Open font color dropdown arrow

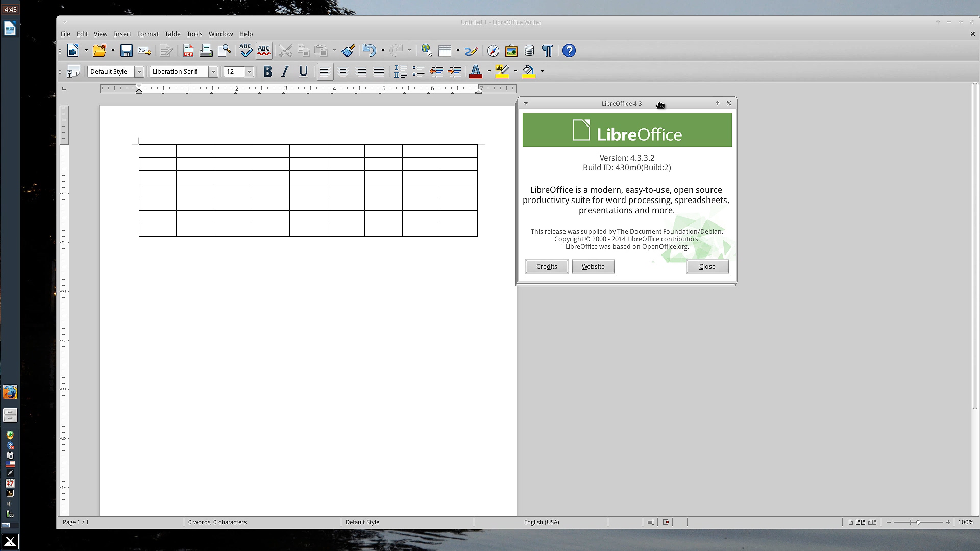coord(489,71)
